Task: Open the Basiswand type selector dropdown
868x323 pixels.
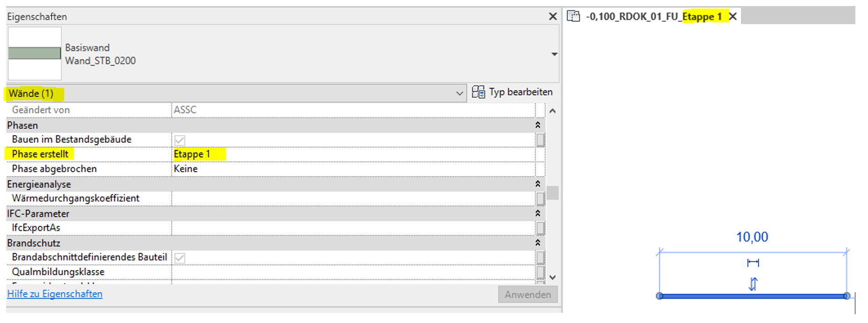Action: click(554, 54)
